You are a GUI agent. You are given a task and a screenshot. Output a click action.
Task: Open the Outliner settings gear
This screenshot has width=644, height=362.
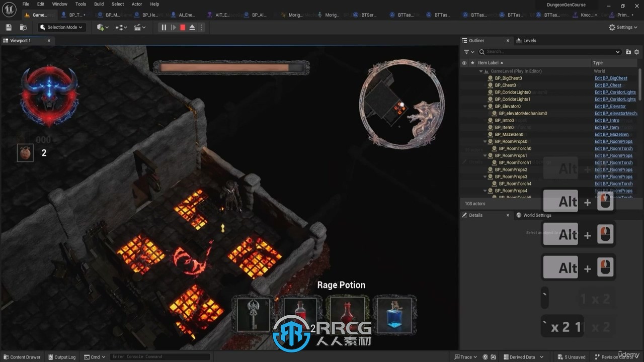[x=636, y=52]
